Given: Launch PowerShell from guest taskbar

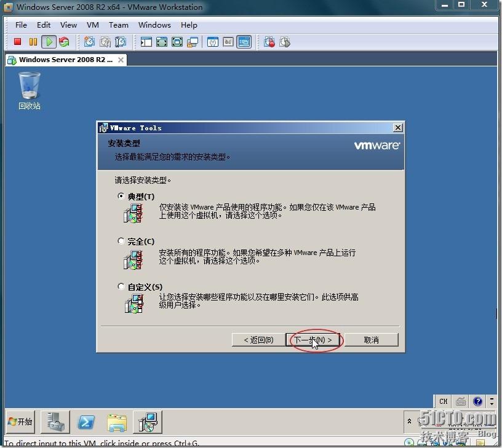Looking at the screenshot, I should click(x=87, y=422).
